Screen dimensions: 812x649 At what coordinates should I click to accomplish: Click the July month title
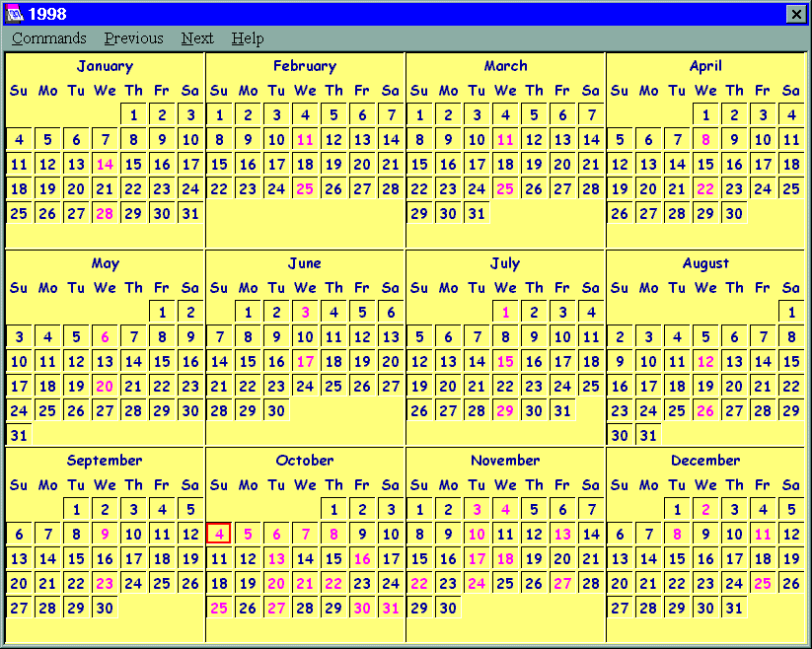tap(505, 263)
